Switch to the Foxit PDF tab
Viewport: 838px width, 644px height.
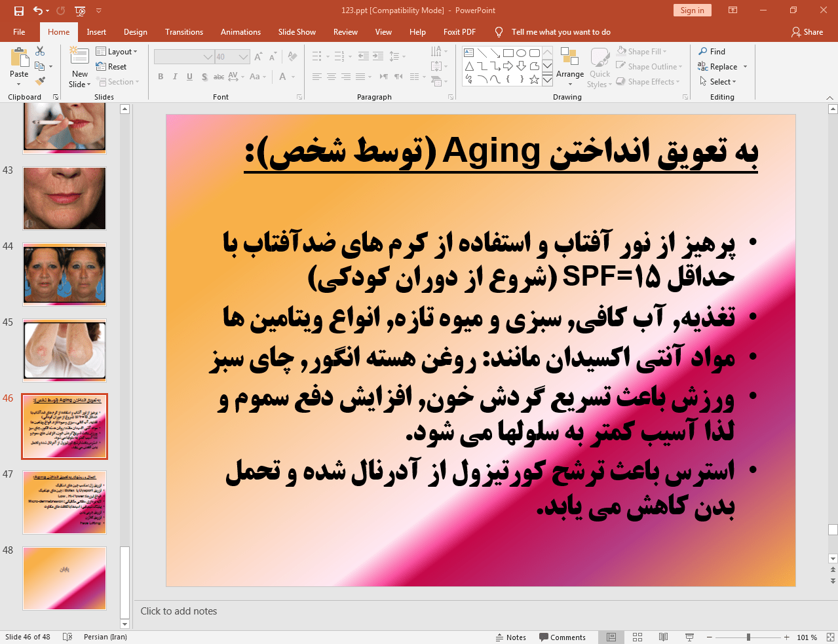point(459,32)
